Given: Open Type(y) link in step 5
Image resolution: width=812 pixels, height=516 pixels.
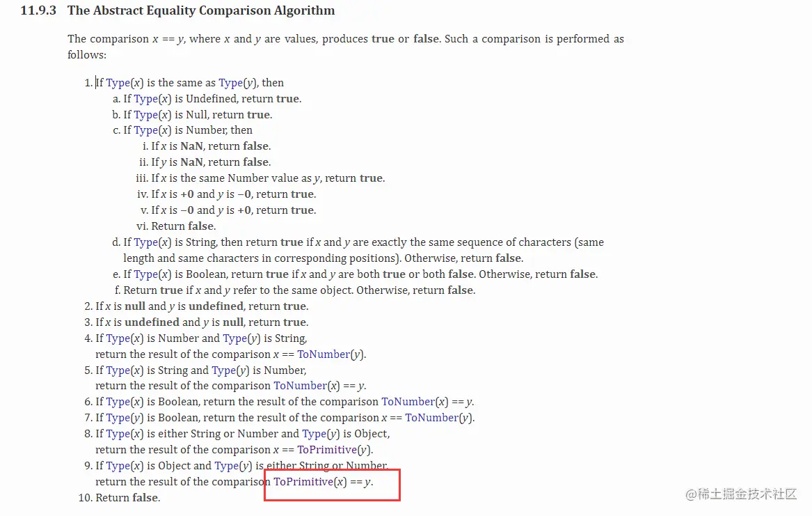Looking at the screenshot, I should coord(223,370).
